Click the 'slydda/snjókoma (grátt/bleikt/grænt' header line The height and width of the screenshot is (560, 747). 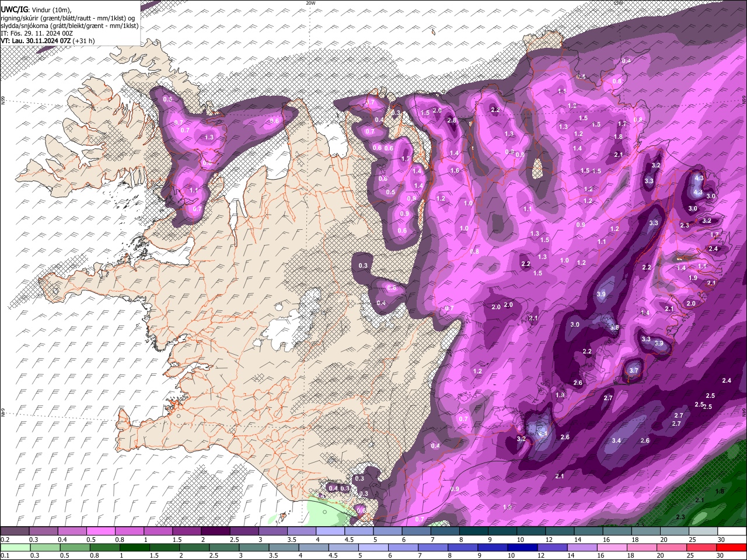(69, 26)
